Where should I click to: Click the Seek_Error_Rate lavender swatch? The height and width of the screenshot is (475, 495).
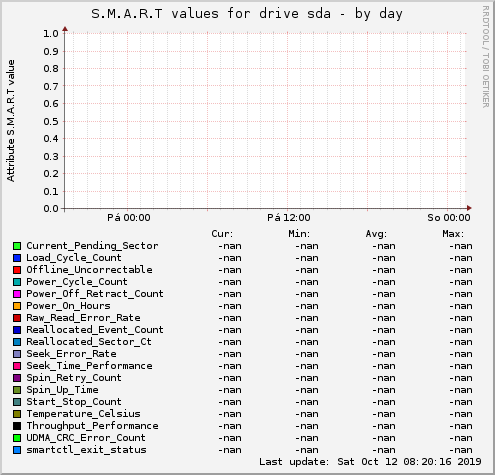(x=17, y=354)
